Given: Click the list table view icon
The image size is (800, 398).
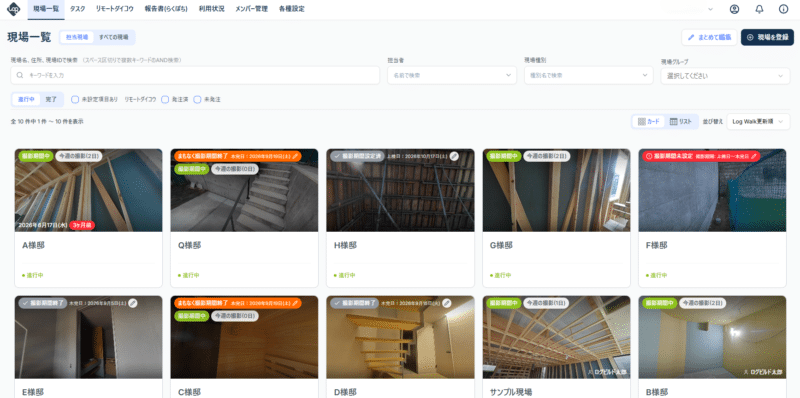Looking at the screenshot, I should 673,121.
